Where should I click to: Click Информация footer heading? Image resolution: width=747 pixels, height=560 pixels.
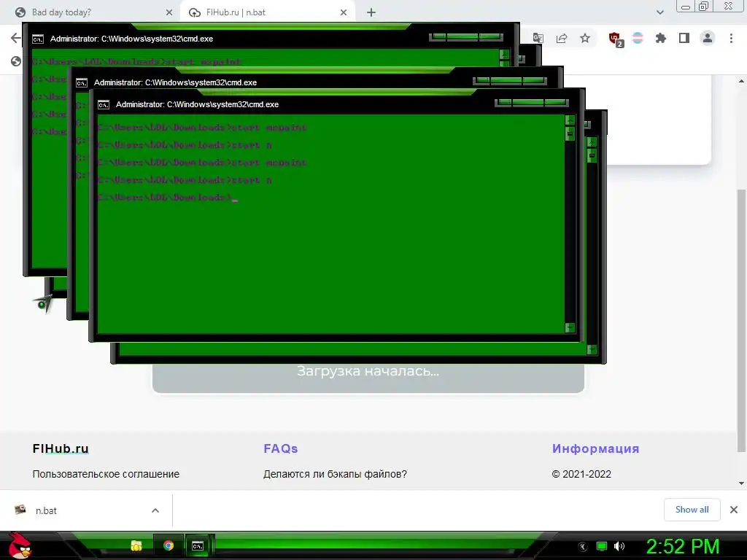coord(595,448)
